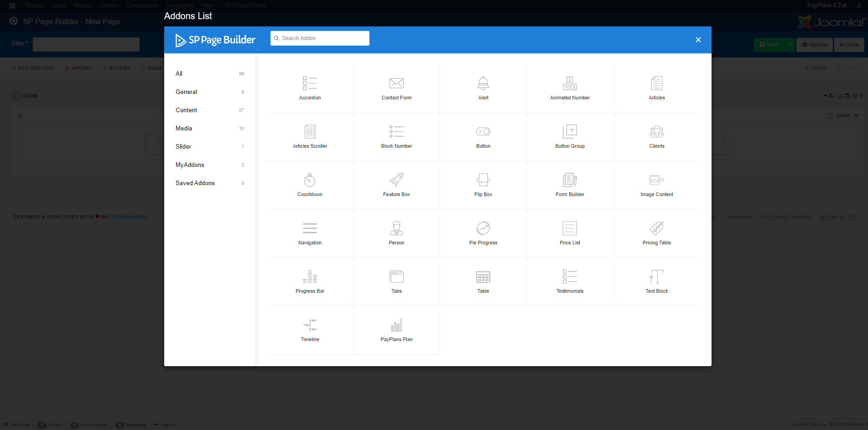868x430 pixels.
Task: Insert the Progress Bar addon
Action: [310, 282]
